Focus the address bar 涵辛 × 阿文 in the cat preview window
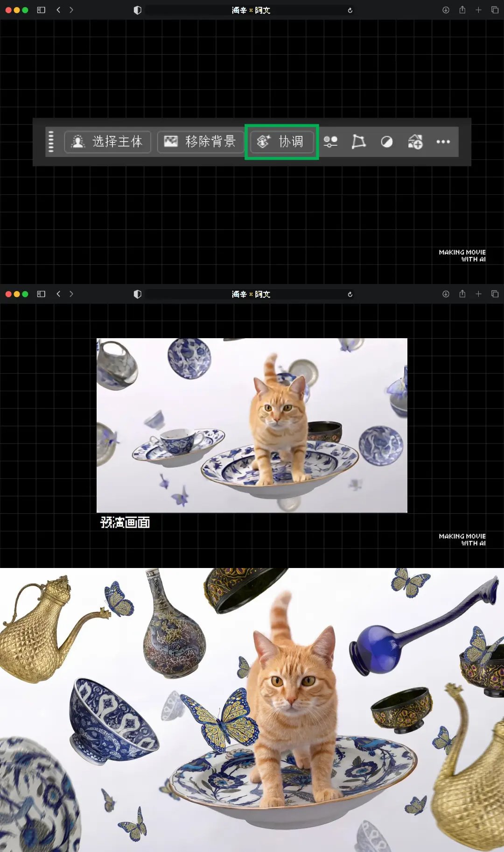The height and width of the screenshot is (852, 504). click(251, 294)
